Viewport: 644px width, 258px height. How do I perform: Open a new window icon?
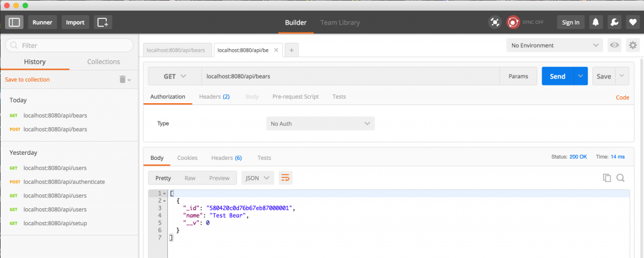(x=103, y=22)
